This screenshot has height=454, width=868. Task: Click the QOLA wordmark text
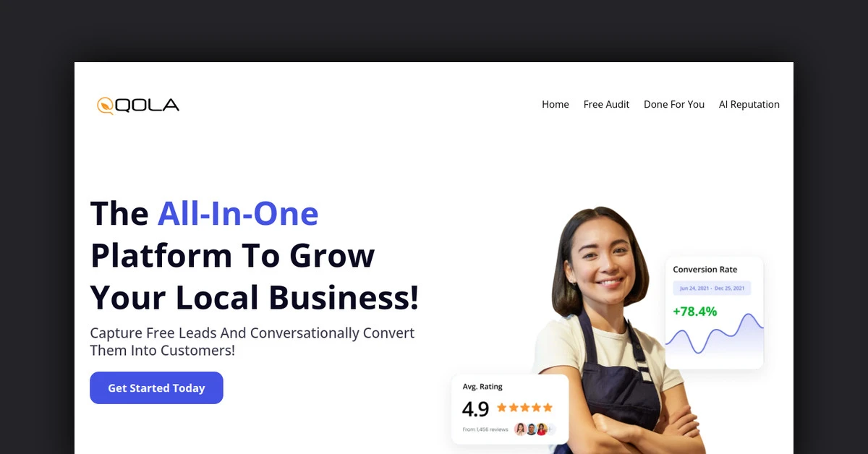[147, 106]
